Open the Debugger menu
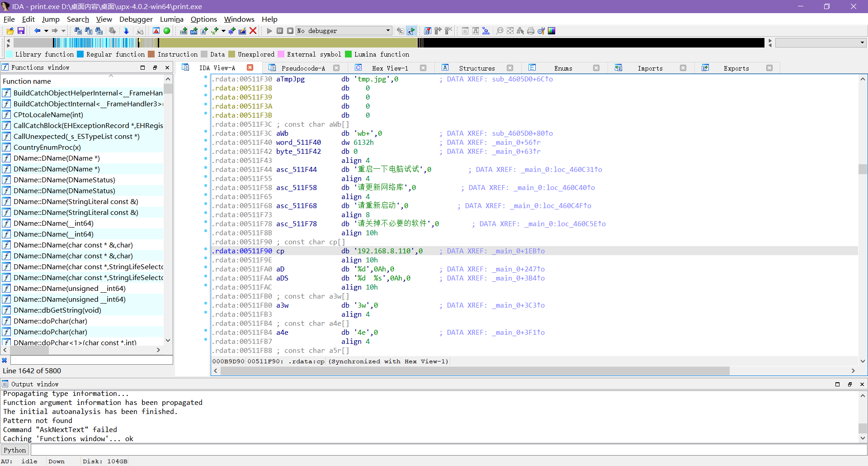 [136, 19]
